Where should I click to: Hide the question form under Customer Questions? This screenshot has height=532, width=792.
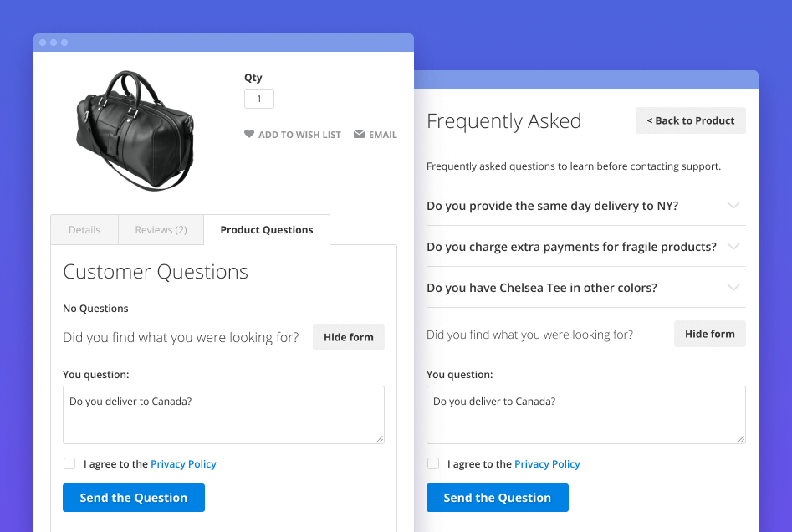point(348,337)
